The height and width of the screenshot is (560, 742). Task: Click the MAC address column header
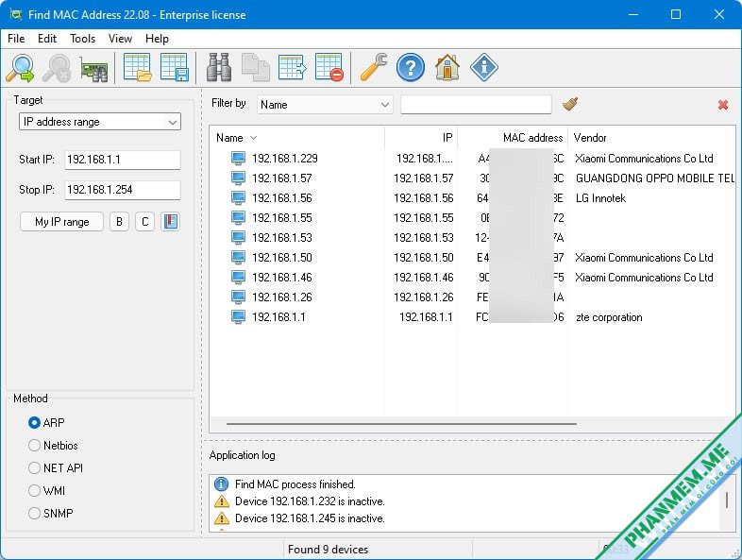click(x=513, y=138)
